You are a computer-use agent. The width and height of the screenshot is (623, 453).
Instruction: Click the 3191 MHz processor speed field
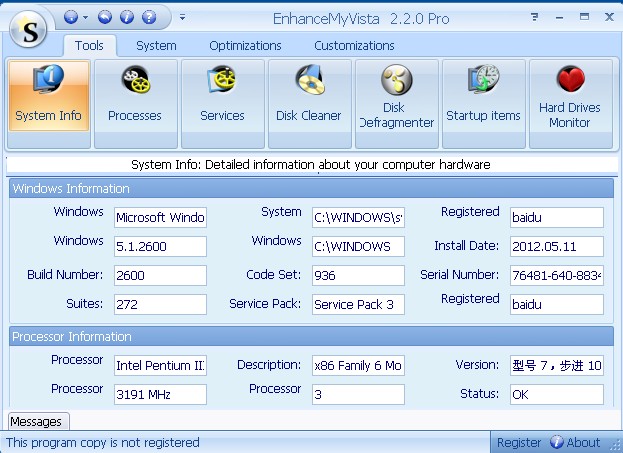(161, 394)
